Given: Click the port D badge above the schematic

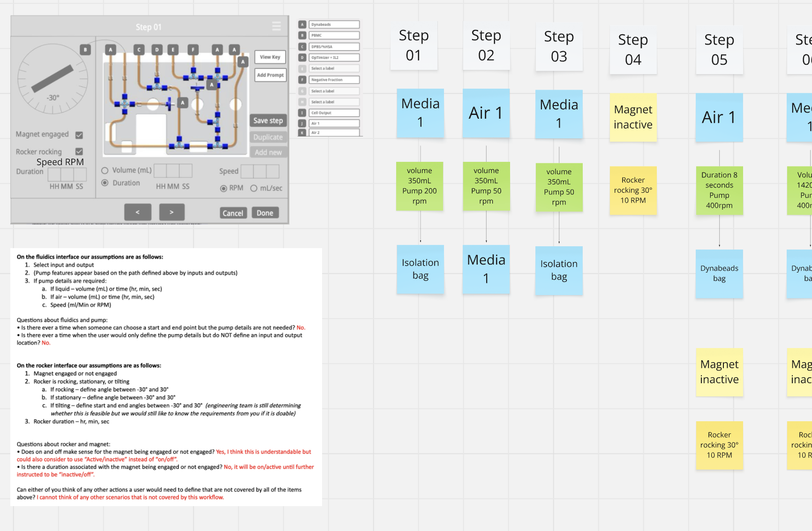Looking at the screenshot, I should [x=157, y=49].
